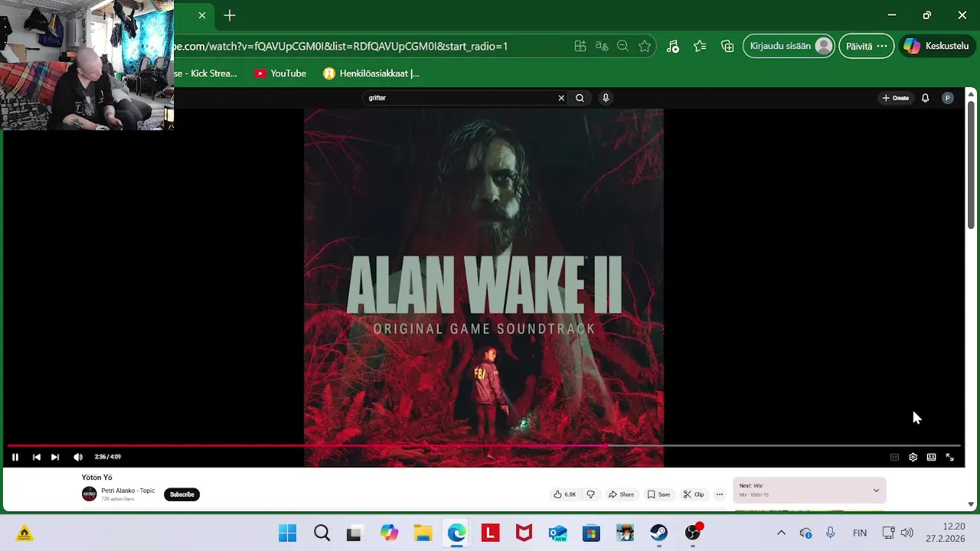Screen dimensions: 980x551
Task: Open File Explorer from taskbar
Action: 423,533
